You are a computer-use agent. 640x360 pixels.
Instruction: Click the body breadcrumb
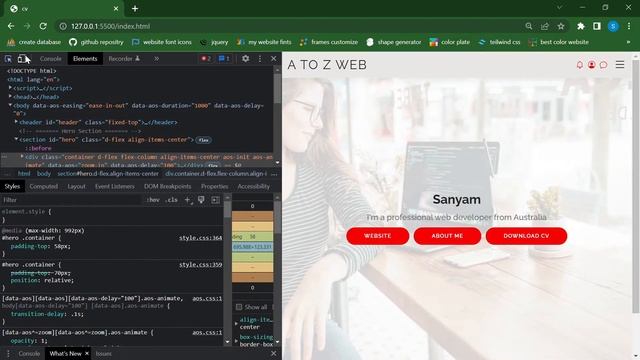click(44, 173)
